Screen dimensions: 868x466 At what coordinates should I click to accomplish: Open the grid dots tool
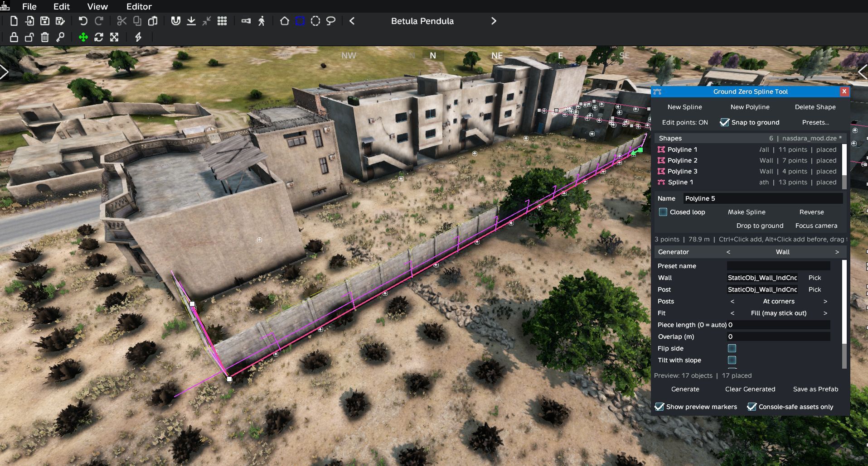point(222,21)
